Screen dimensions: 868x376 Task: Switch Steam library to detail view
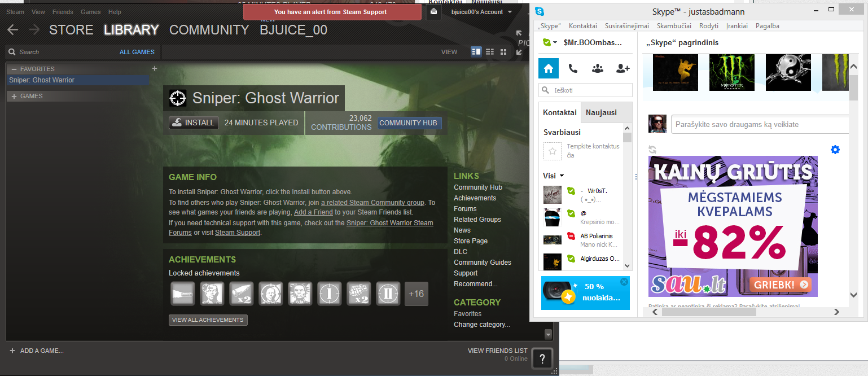click(x=476, y=52)
